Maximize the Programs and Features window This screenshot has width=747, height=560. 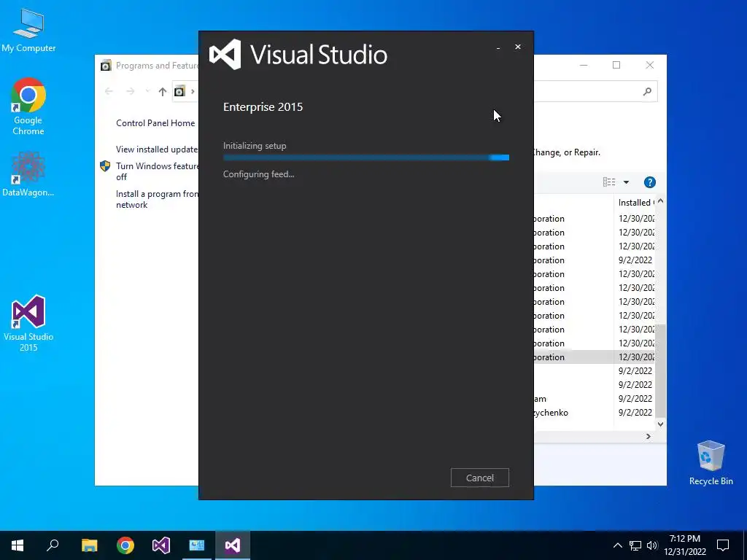click(x=616, y=65)
